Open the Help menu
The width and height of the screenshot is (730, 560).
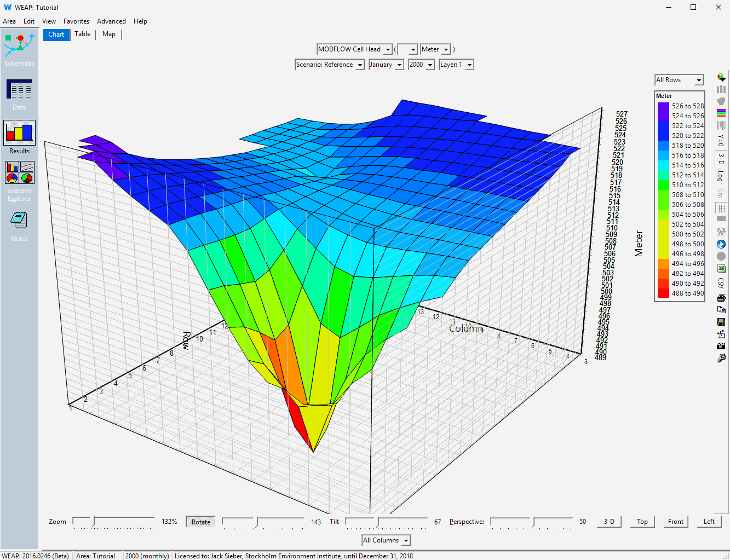[140, 21]
